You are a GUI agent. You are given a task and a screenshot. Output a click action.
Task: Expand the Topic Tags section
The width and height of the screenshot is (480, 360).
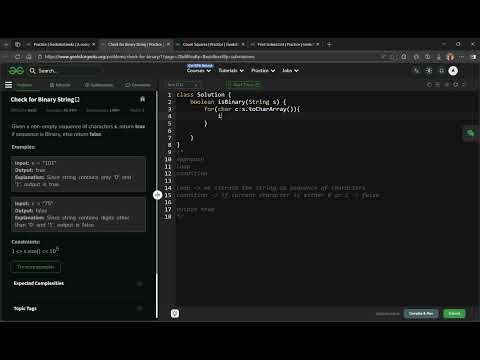coord(78,308)
